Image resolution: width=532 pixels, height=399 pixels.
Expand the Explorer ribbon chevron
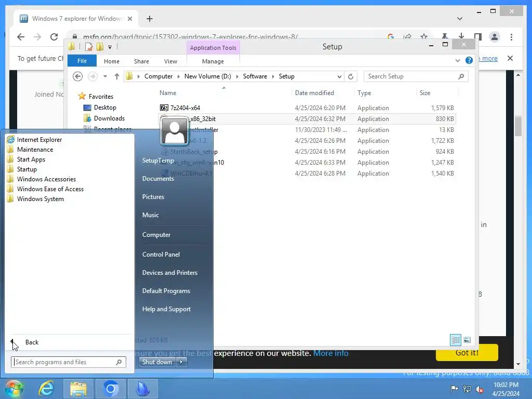tap(458, 60)
